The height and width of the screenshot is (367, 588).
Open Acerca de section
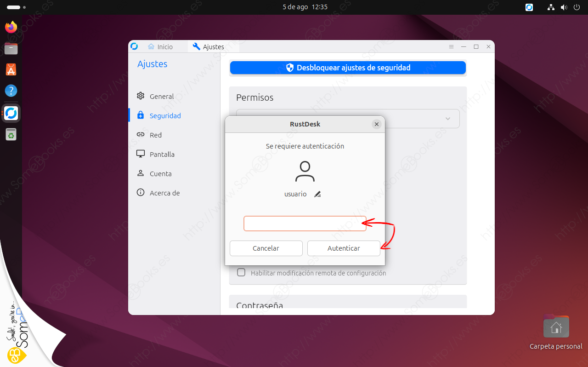click(158, 193)
